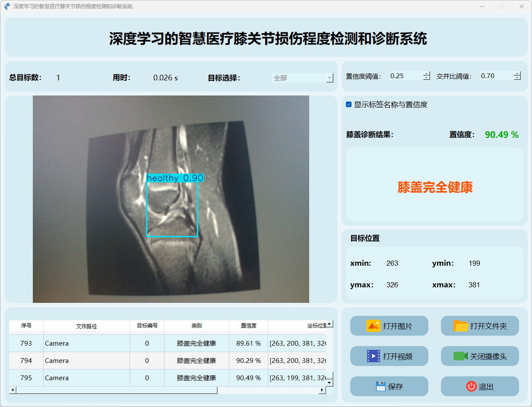Click the 文件路径 column header
The image size is (532, 407).
pos(86,326)
